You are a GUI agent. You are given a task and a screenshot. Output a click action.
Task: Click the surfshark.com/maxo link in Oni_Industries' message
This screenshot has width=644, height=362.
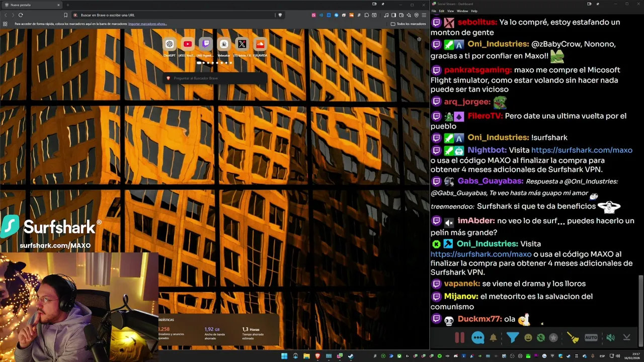click(481, 254)
